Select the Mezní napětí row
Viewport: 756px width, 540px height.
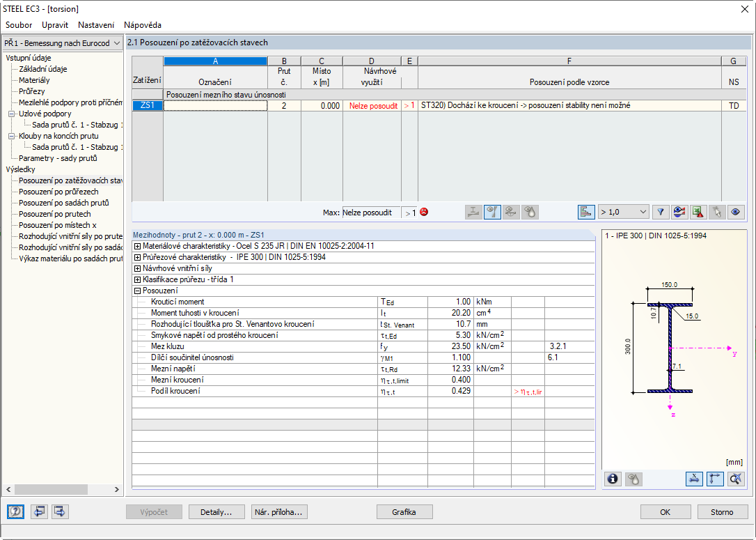coord(363,369)
